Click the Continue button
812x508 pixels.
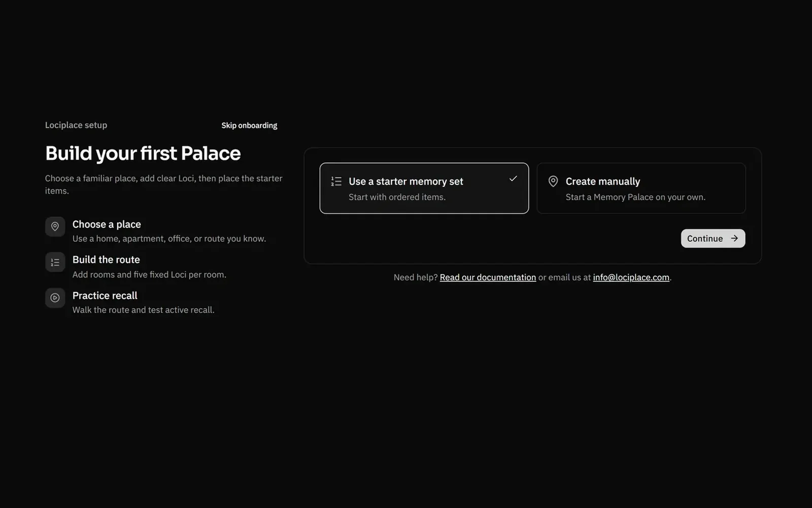(x=713, y=238)
